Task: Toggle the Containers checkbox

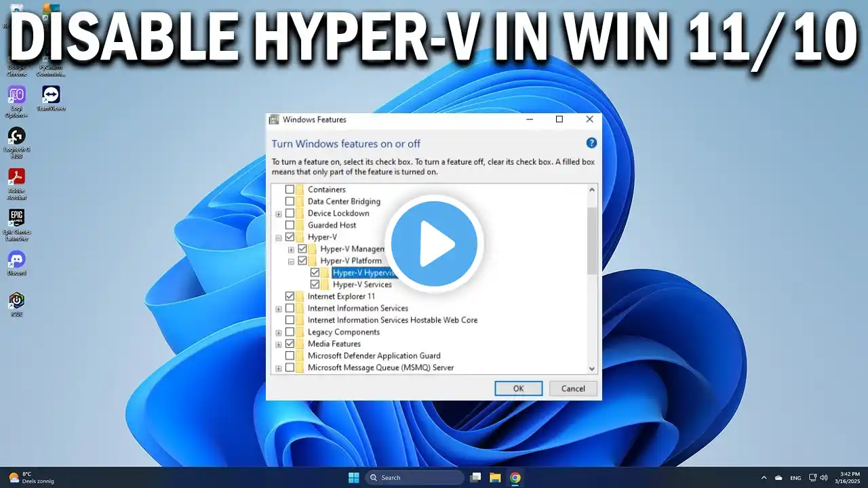Action: point(290,190)
